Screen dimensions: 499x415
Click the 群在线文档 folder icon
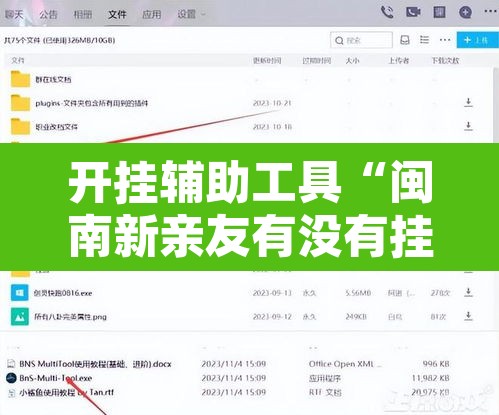(x=20, y=79)
